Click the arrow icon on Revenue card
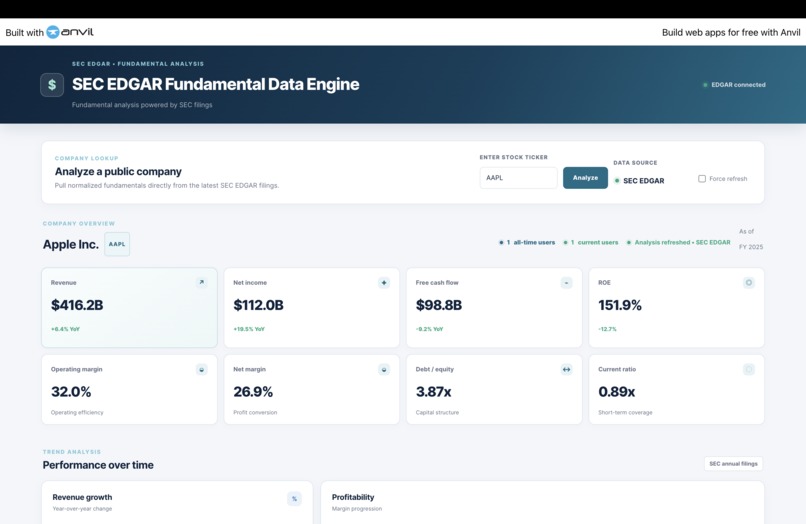 (x=202, y=282)
